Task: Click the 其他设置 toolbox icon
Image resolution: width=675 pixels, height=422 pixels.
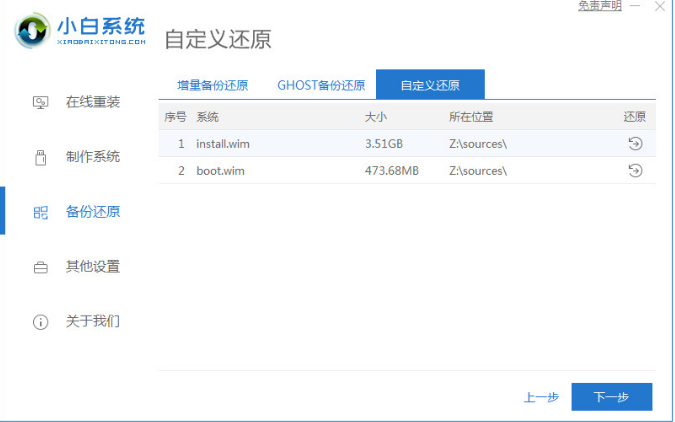Action: 40,267
